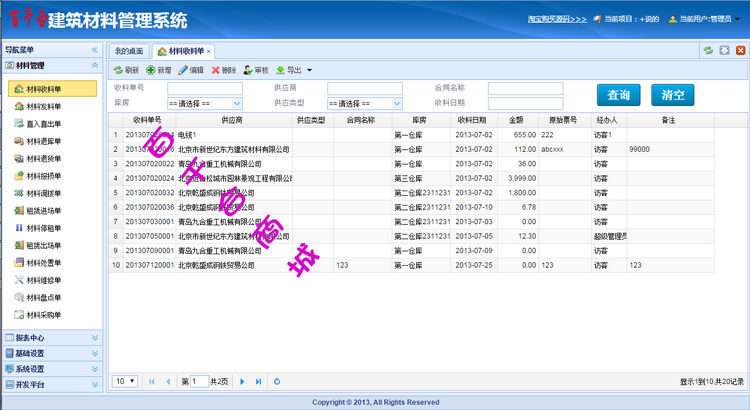The width and height of the screenshot is (750, 410).
Task: Collapse the 导航菜单 panel with the double arrow
Action: pos(95,50)
